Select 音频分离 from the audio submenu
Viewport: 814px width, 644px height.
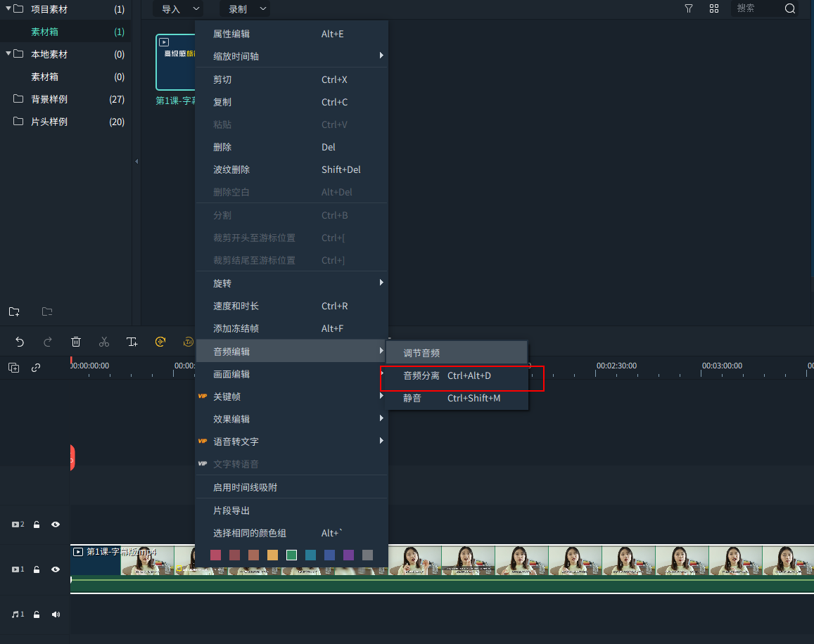(x=421, y=376)
